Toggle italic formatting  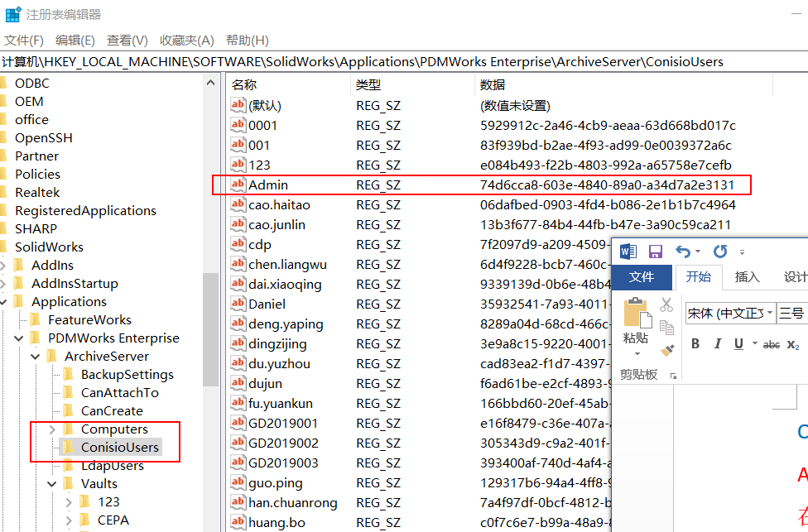[x=718, y=344]
